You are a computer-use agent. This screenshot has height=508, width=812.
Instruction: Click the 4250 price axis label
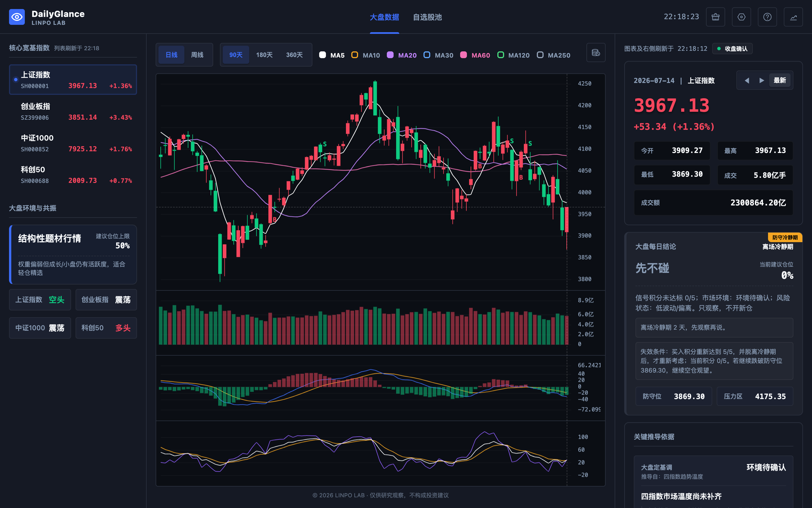coord(584,84)
